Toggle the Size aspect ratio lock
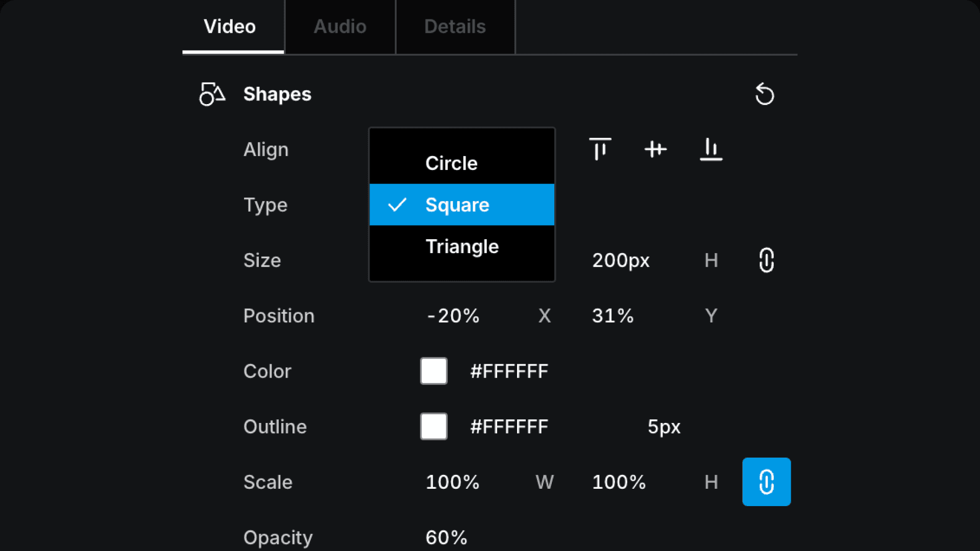This screenshot has width=980, height=551. coord(767,260)
